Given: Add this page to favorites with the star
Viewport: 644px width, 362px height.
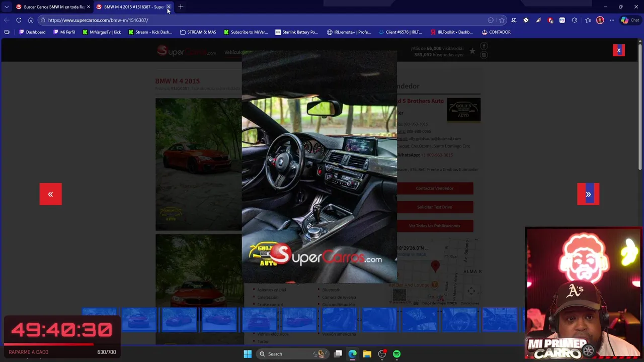Looking at the screenshot, I should (x=502, y=20).
